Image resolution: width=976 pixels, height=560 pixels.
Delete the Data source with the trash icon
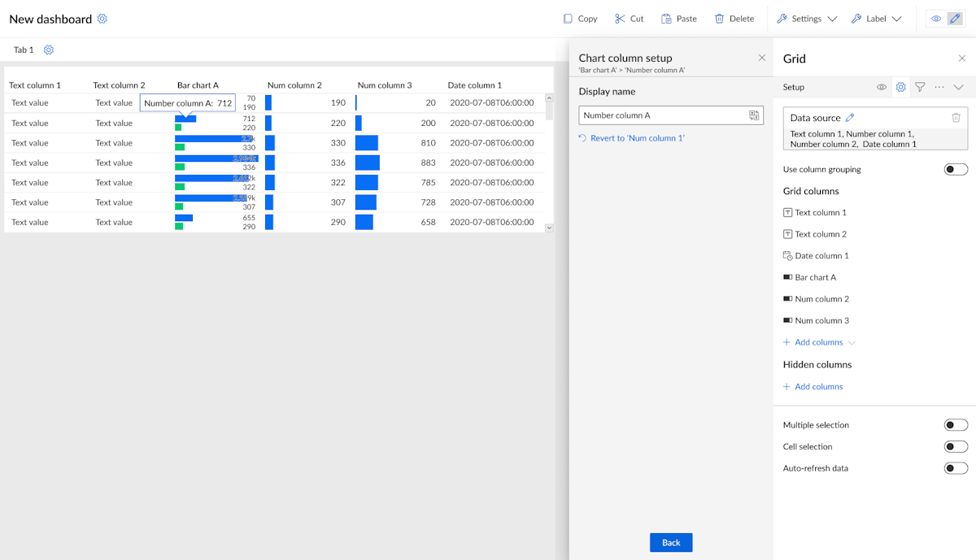point(956,118)
